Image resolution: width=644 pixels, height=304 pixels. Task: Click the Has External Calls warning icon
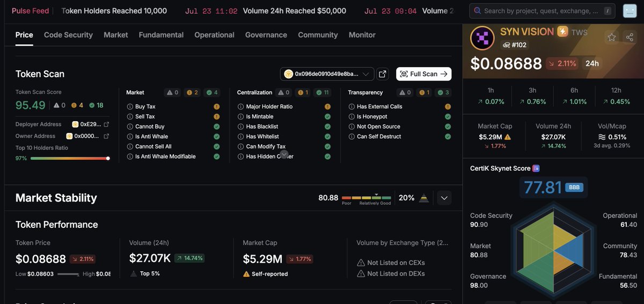click(x=448, y=107)
